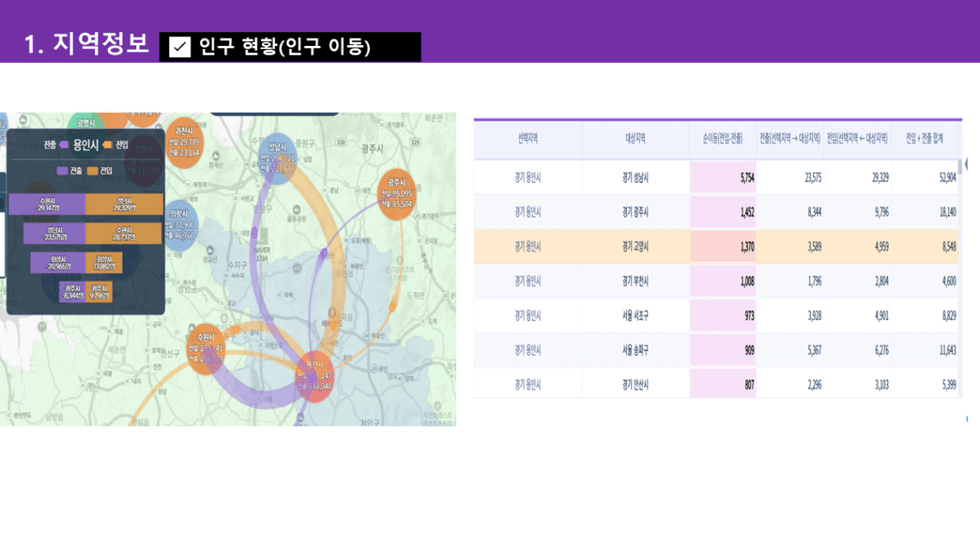Click the orange 전입 legend swatch
The width and height of the screenshot is (980, 551).
(x=93, y=171)
